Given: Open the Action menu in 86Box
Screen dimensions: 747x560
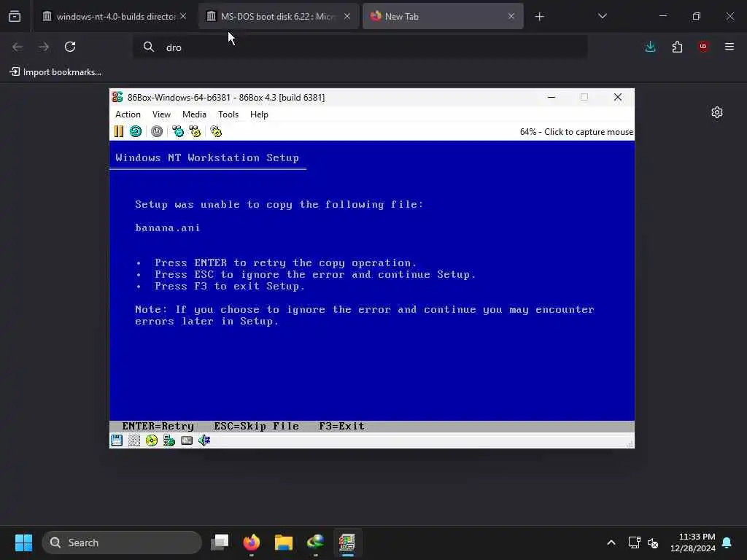Looking at the screenshot, I should (x=128, y=114).
